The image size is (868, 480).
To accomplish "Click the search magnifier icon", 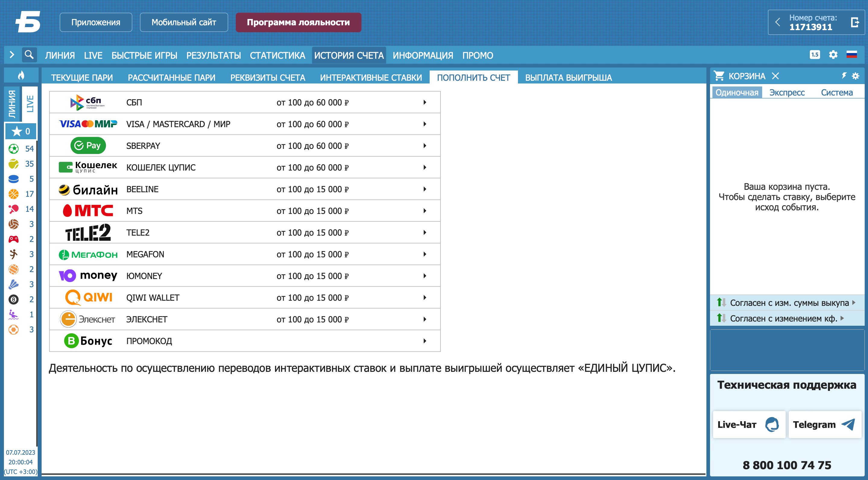I will coord(29,55).
